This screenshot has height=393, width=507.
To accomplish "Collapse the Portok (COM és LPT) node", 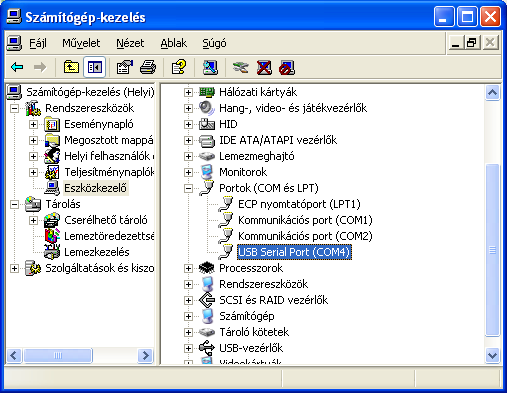I will coord(188,189).
